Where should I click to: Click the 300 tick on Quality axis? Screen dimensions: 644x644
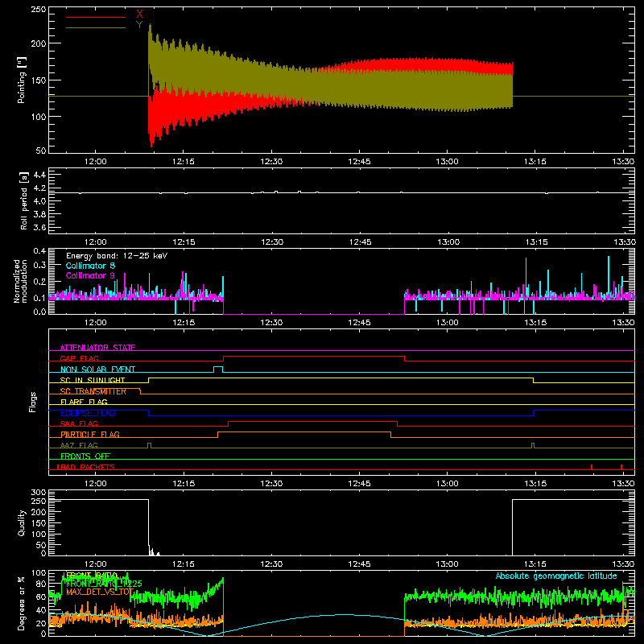pyautogui.click(x=39, y=493)
